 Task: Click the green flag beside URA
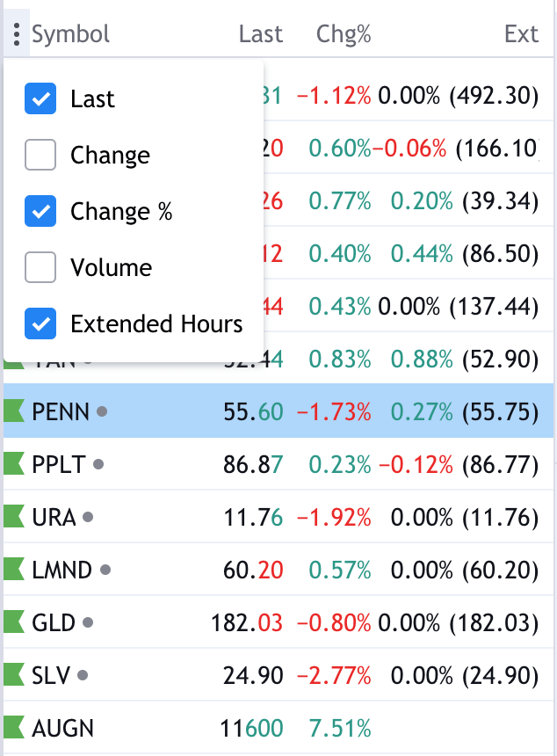click(14, 517)
